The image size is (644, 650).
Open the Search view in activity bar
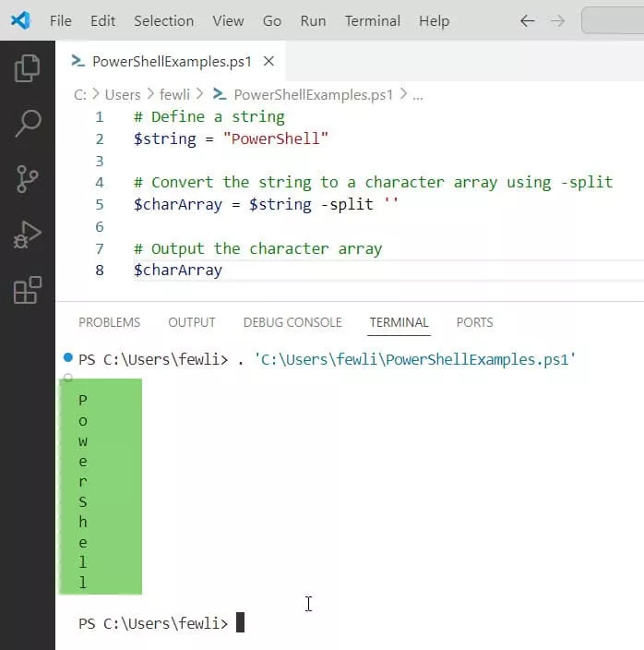tap(28, 124)
